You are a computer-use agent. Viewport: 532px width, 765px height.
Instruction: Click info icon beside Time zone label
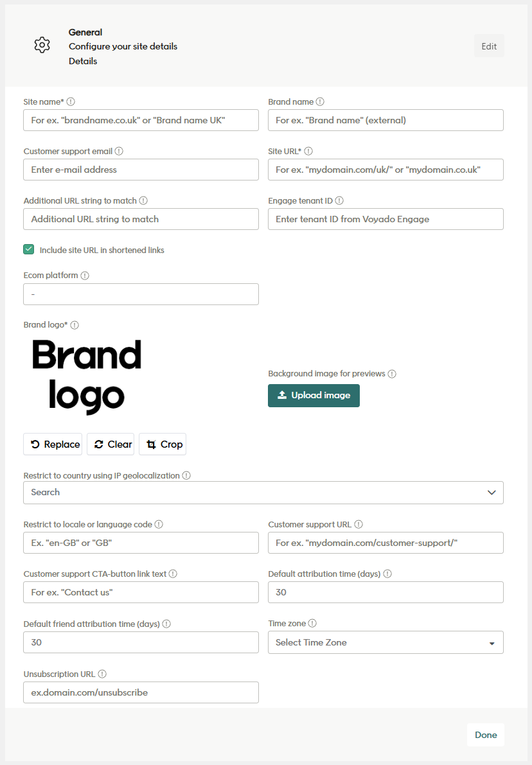tap(312, 623)
